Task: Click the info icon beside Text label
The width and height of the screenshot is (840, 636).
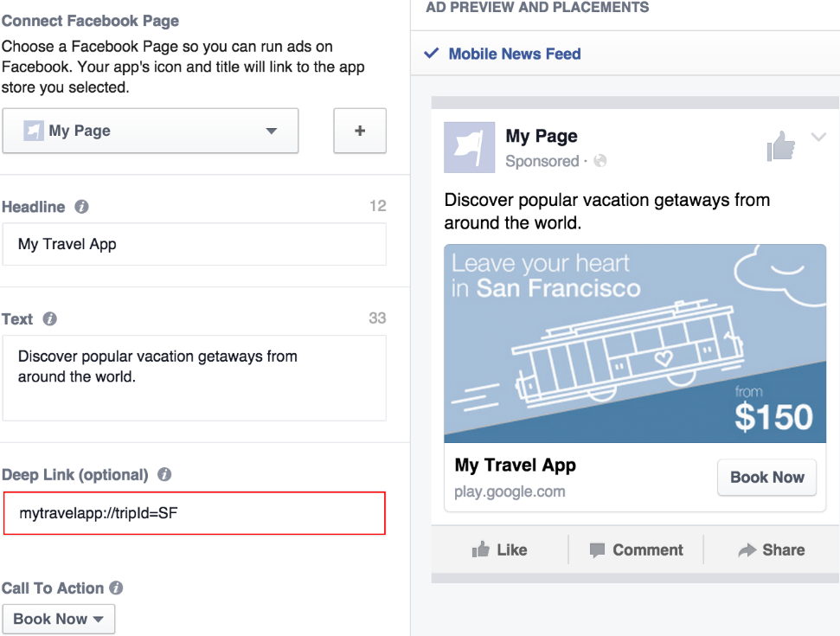Action: coord(50,318)
